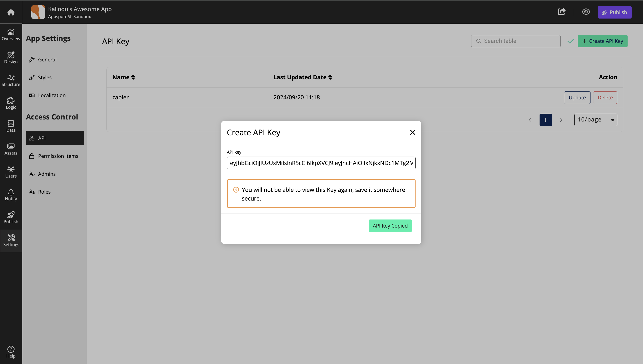This screenshot has width=643, height=364.
Task: Open the Help icon
Action: (x=11, y=352)
